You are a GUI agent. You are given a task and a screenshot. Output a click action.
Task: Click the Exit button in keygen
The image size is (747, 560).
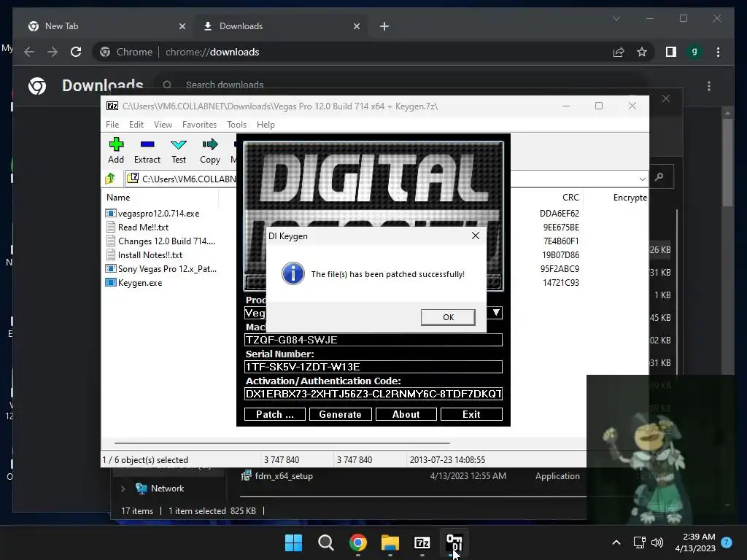point(471,414)
